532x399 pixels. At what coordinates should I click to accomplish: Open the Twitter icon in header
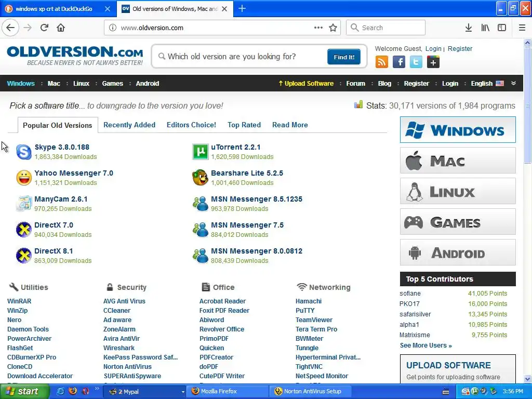(x=416, y=62)
